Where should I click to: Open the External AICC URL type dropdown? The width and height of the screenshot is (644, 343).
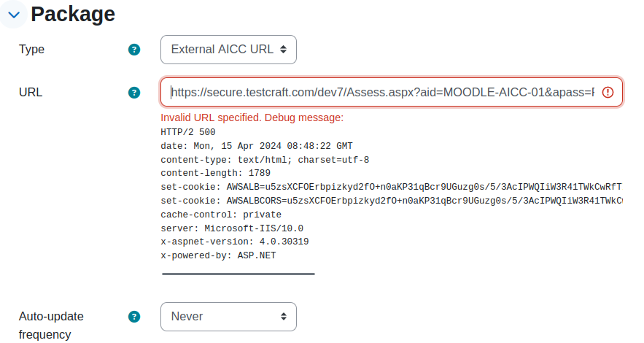pyautogui.click(x=228, y=50)
